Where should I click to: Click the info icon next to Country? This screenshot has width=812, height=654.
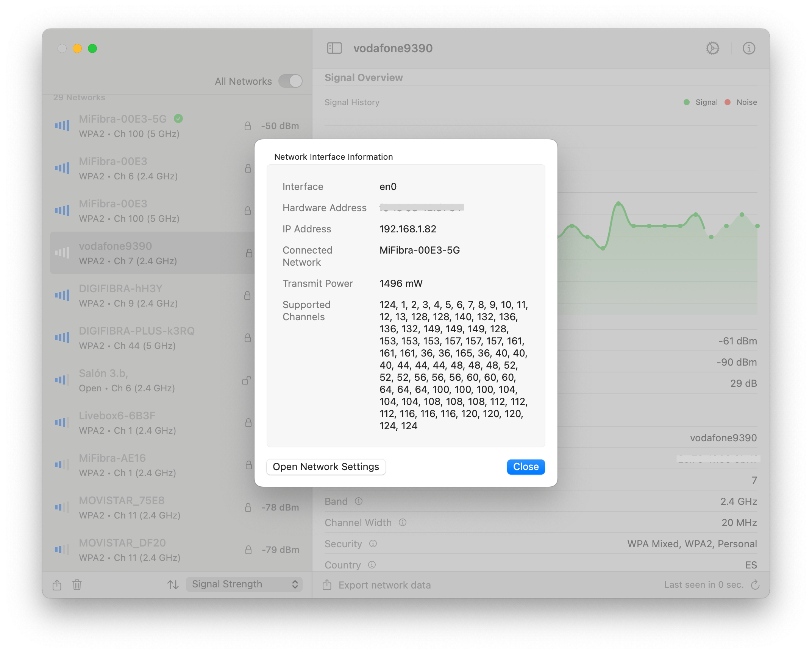[x=372, y=565]
